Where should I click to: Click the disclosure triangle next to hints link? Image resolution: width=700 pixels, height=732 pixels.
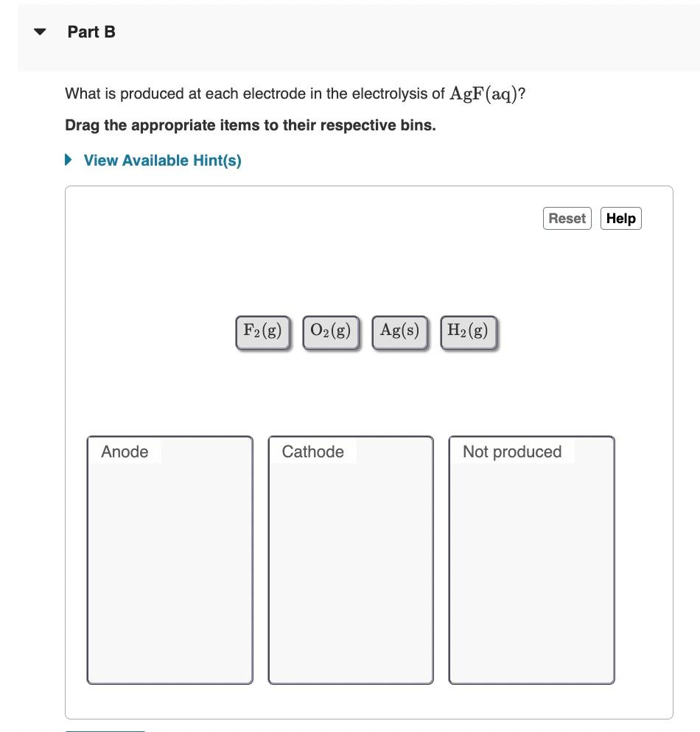point(69,160)
